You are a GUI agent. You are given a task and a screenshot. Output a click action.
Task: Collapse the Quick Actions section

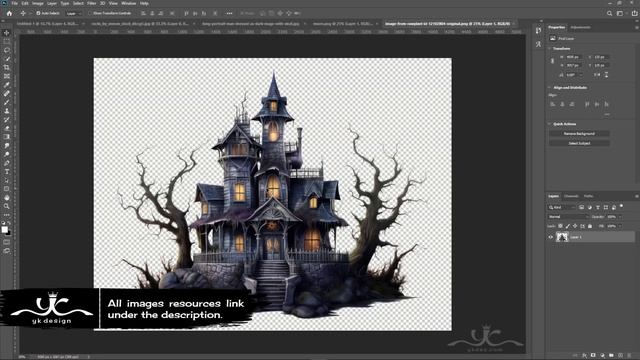(549, 124)
